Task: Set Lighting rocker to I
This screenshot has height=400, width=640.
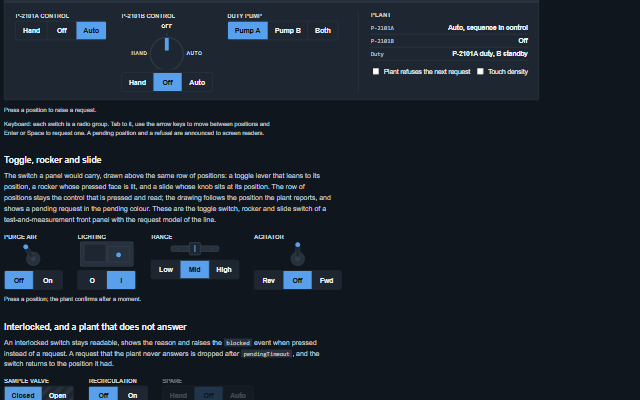Action: pos(121,280)
